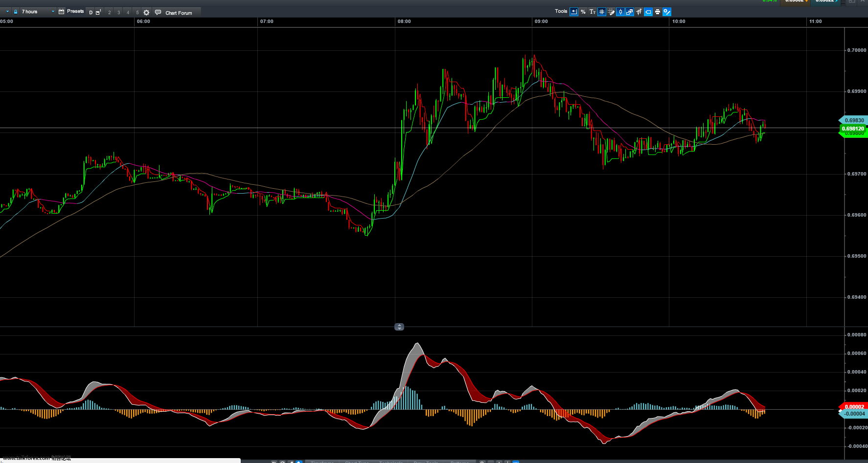
Task: Click the 0.69830 moving average price tag
Action: [x=854, y=120]
